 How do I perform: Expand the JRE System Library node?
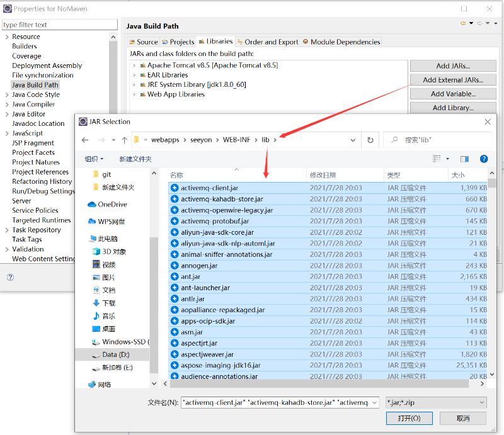tap(134, 84)
